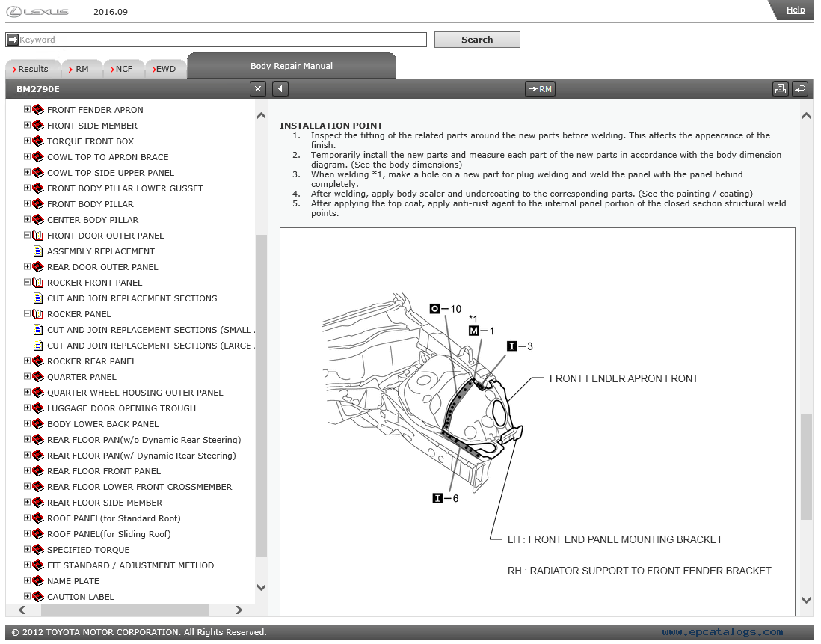Open the EWD tab
The height and width of the screenshot is (644, 821).
tap(165, 69)
